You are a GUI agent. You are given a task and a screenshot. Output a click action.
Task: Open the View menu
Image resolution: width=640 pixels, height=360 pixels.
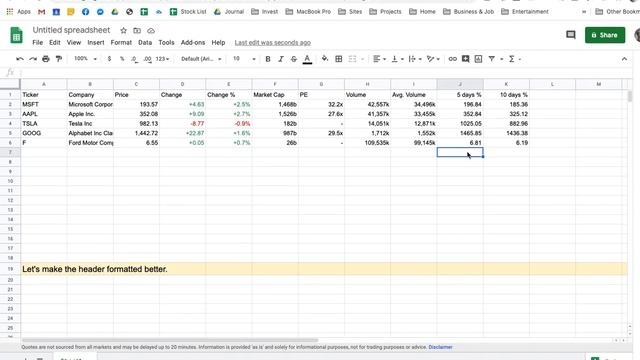coord(74,42)
